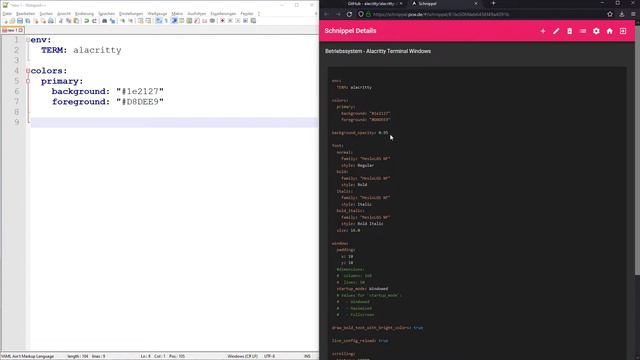Open the Schnippel list view icon
Image resolution: width=640 pixels, height=360 pixels.
583,31
